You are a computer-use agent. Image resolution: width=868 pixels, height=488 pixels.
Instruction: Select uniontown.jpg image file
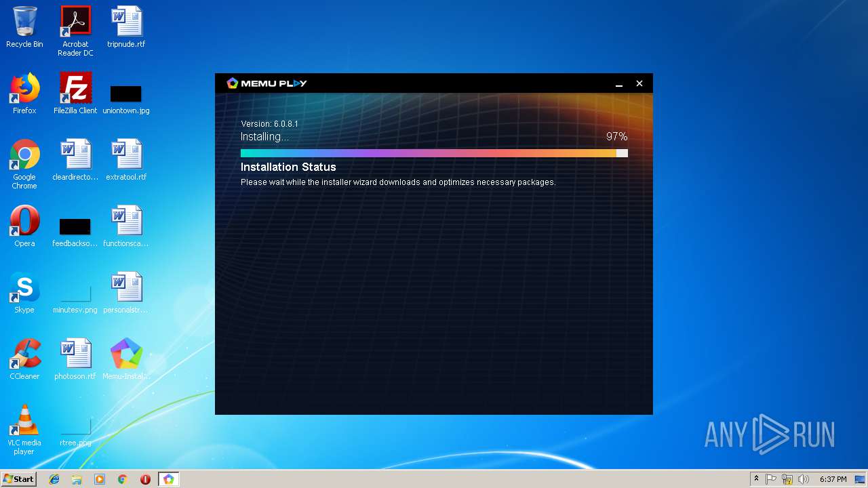pyautogui.click(x=126, y=99)
